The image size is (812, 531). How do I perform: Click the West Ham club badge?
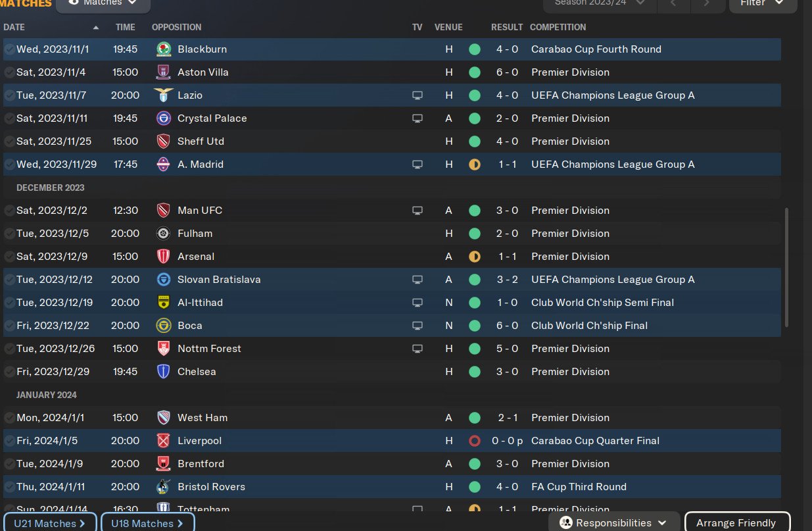coord(164,418)
